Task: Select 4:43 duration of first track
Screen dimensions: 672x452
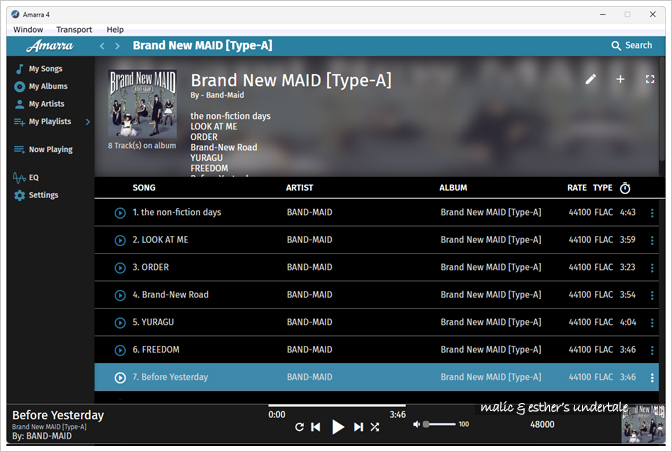Action: (x=627, y=212)
